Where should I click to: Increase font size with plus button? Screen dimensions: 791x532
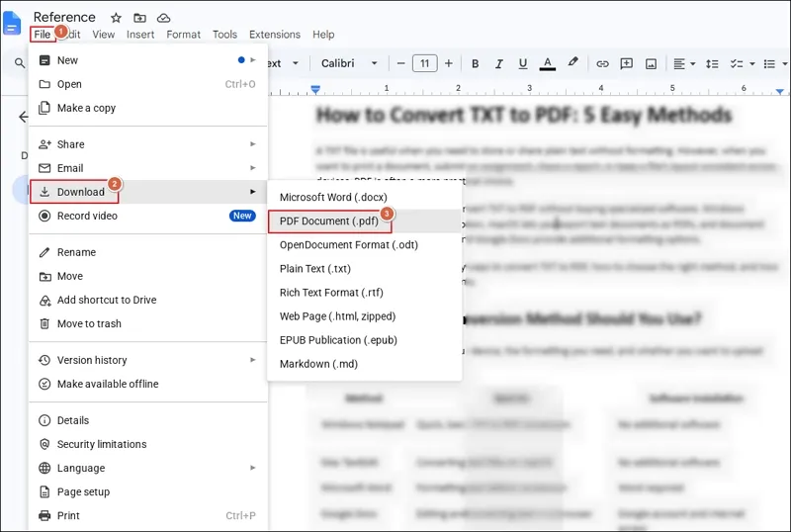pos(449,63)
